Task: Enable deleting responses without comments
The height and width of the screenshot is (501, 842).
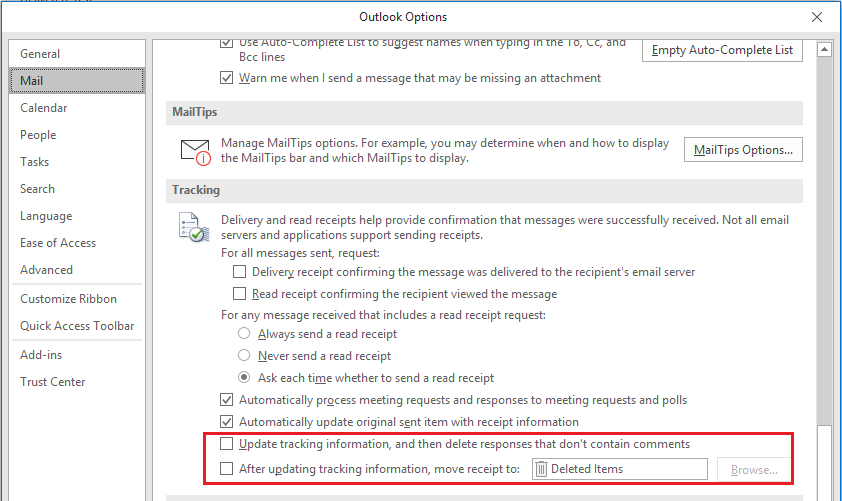Action: [226, 444]
